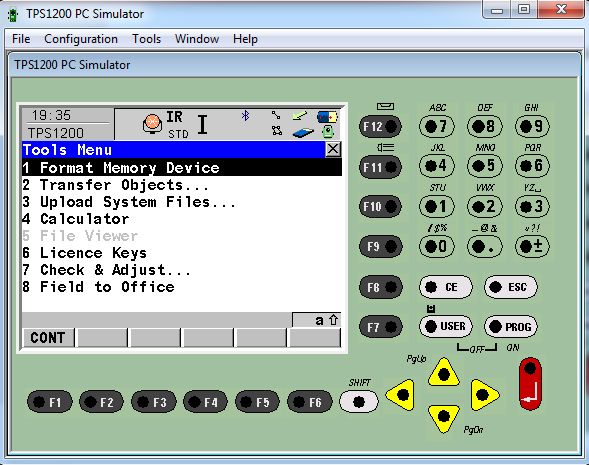The width and height of the screenshot is (589, 465).
Task: Select 4 Calculator
Action: (x=182, y=219)
